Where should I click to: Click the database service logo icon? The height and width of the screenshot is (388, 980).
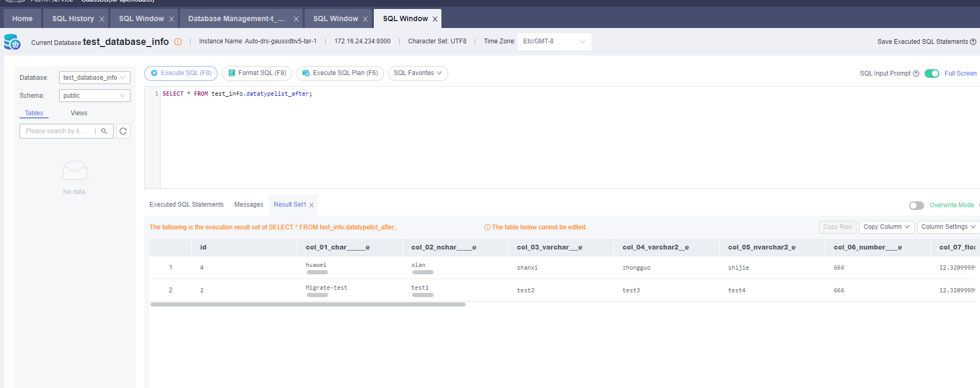point(12,42)
